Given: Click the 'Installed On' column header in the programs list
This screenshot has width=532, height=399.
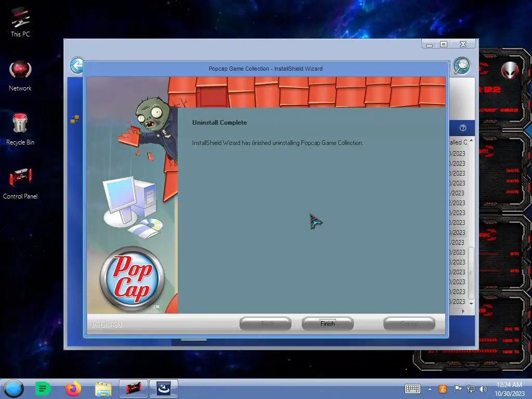Looking at the screenshot, I should click(x=458, y=142).
